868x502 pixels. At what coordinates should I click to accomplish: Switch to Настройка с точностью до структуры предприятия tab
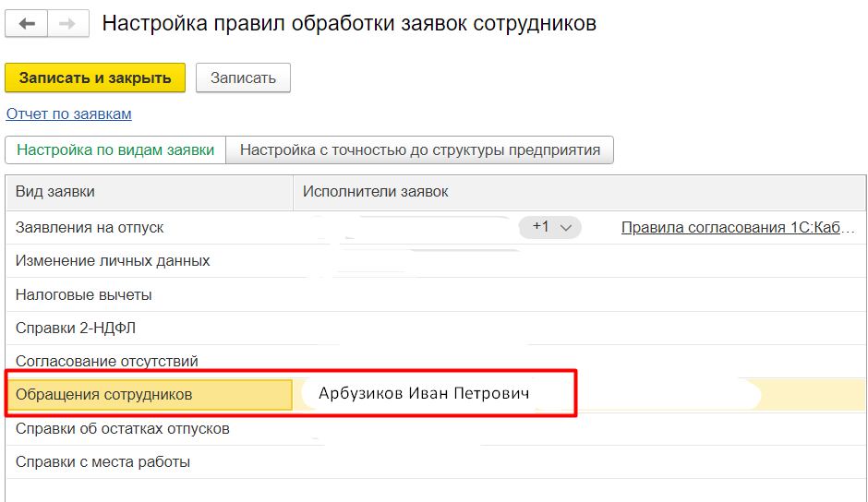(419, 150)
